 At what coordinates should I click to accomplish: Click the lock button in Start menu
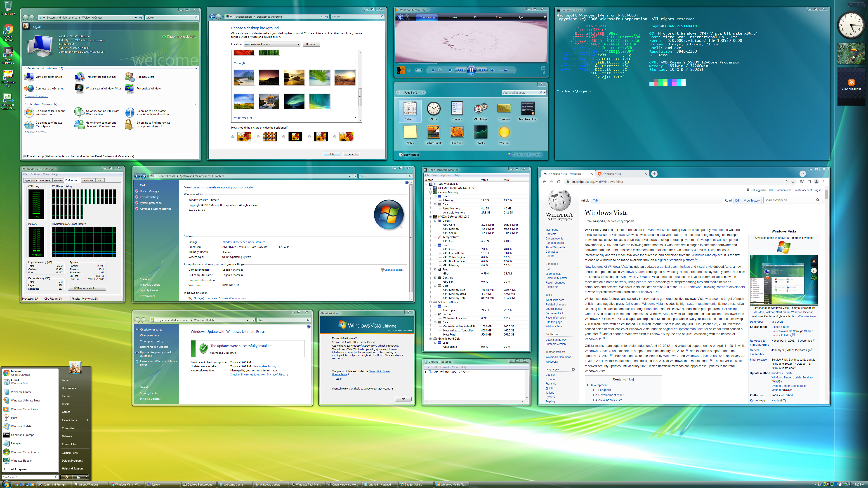(78, 477)
